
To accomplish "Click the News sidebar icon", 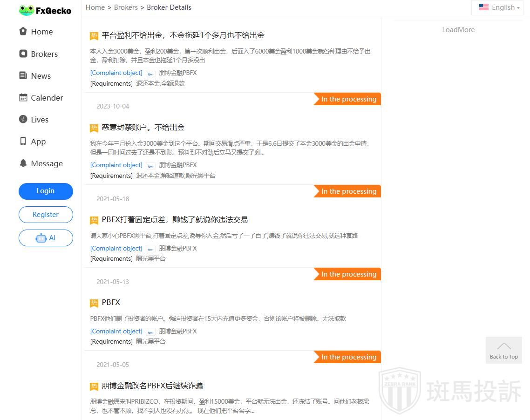I will click(x=23, y=76).
